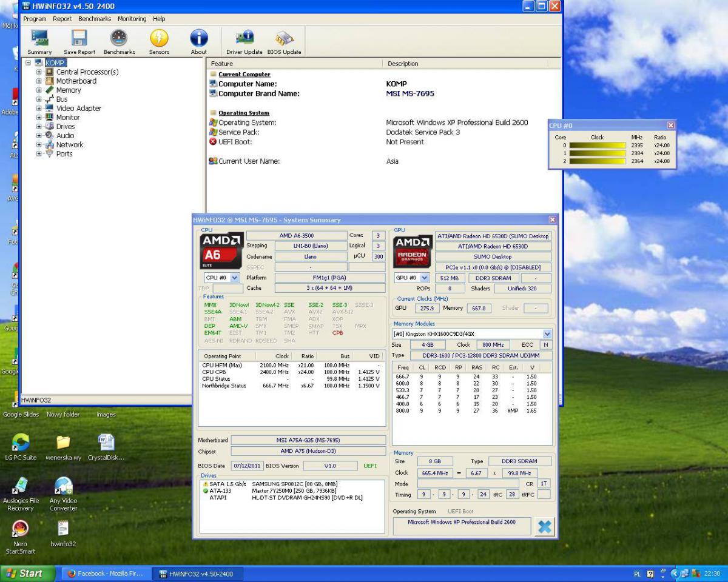The image size is (728, 582).
Task: Open the Report menu
Action: click(x=62, y=19)
